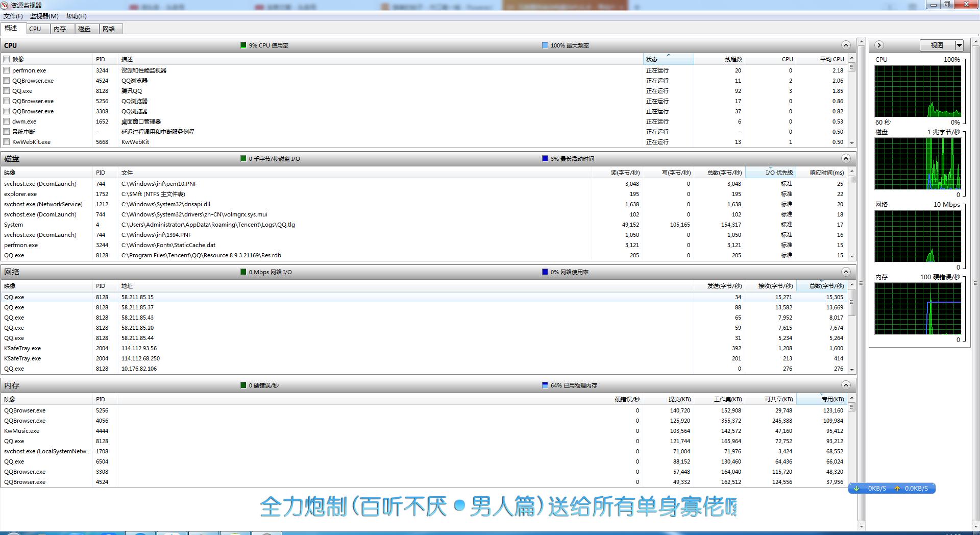Select the QQ.exe checkbox in CPU list

click(7, 91)
